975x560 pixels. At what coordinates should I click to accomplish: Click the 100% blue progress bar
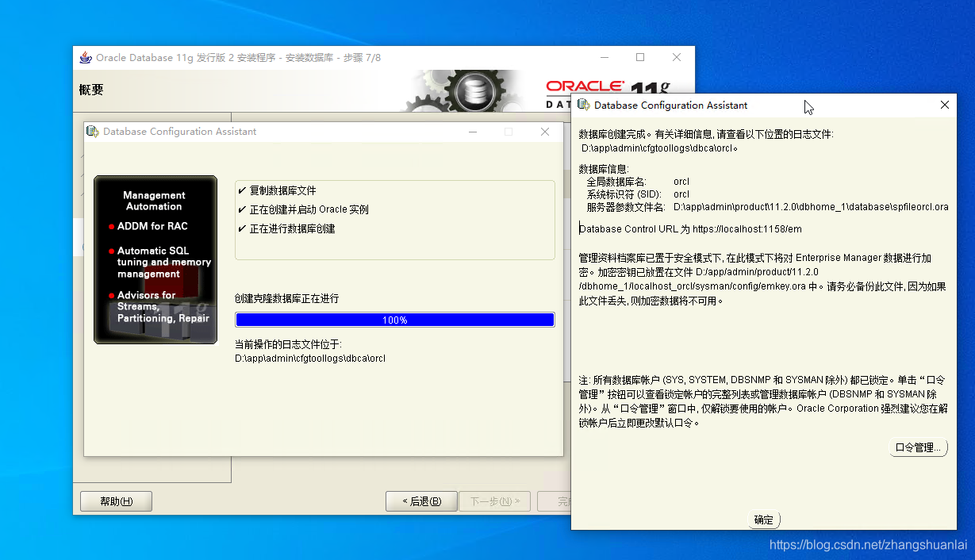[395, 320]
